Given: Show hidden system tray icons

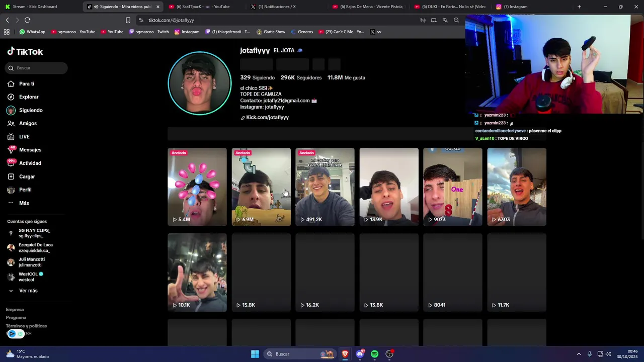Looking at the screenshot, I should click(579, 354).
